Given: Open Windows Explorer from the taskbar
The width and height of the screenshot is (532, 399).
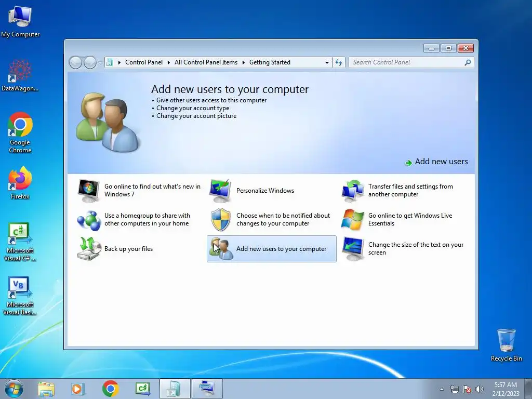Looking at the screenshot, I should 46,389.
